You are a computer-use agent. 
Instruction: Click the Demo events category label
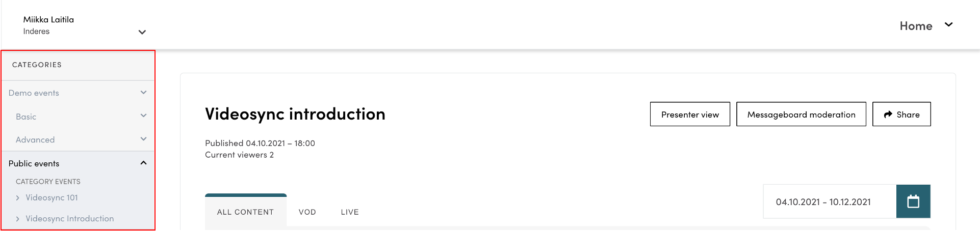[x=34, y=93]
